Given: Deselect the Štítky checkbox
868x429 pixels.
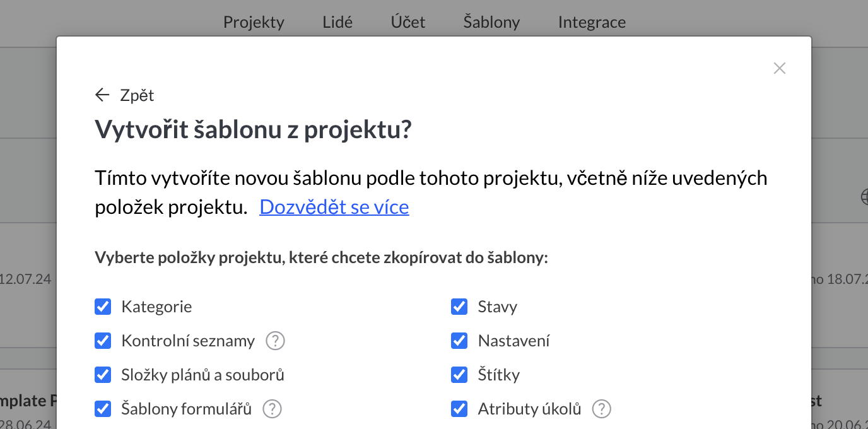Looking at the screenshot, I should point(459,375).
